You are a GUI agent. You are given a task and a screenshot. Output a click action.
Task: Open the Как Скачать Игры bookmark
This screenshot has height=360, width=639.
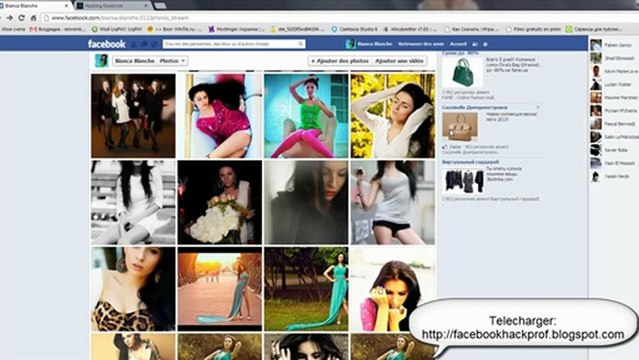tap(472, 29)
